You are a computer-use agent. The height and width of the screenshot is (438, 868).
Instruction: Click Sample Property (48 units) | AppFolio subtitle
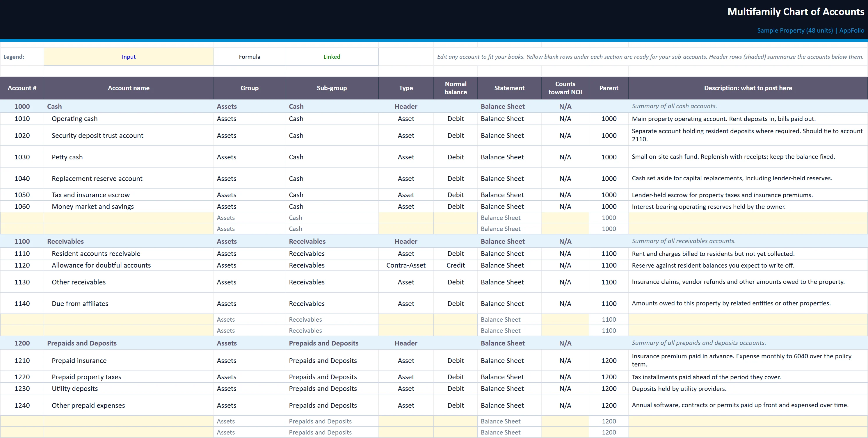(x=810, y=30)
